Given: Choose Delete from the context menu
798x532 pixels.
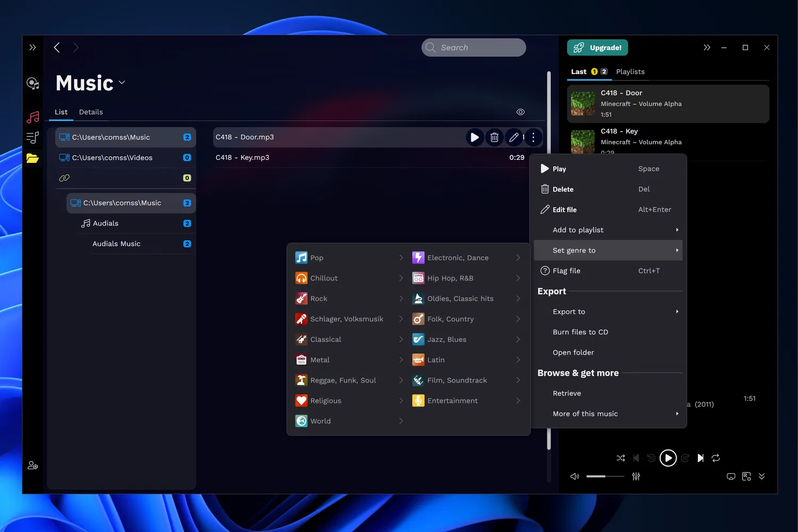Looking at the screenshot, I should pyautogui.click(x=608, y=189).
